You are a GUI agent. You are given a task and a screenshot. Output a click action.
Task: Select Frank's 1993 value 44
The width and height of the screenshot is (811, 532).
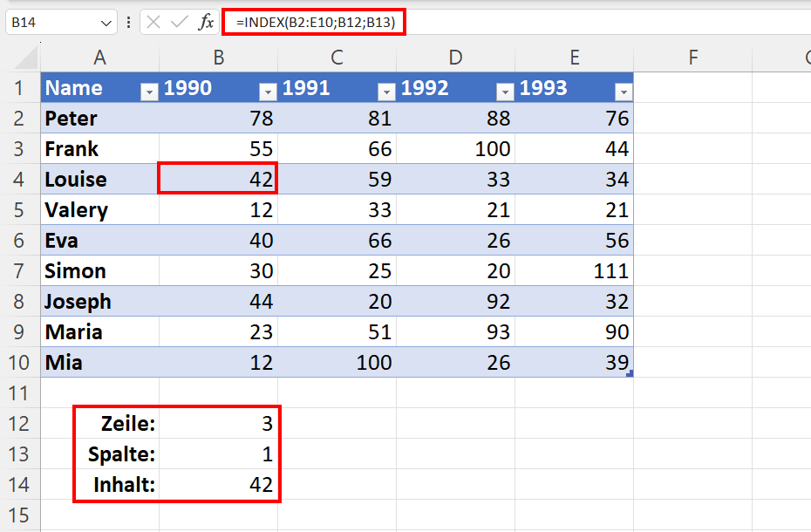[574, 148]
